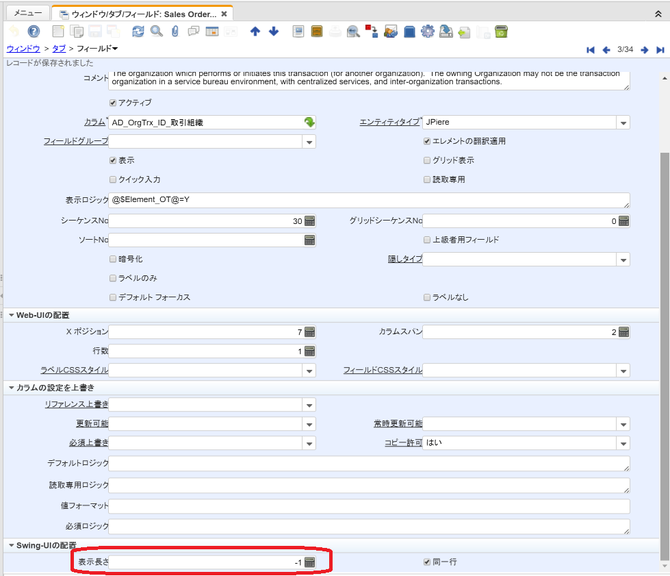Enable the 上級者用フィールド checkbox
Image resolution: width=670 pixels, height=576 pixels.
point(427,240)
